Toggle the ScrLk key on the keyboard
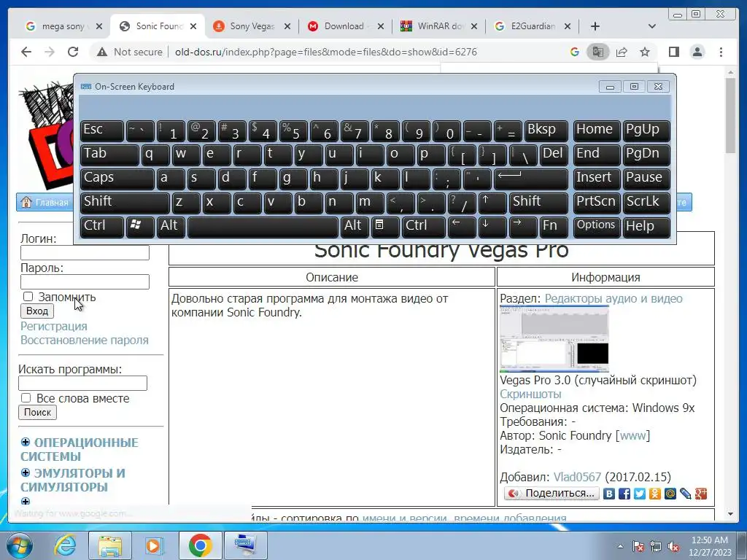The height and width of the screenshot is (560, 747). click(646, 203)
